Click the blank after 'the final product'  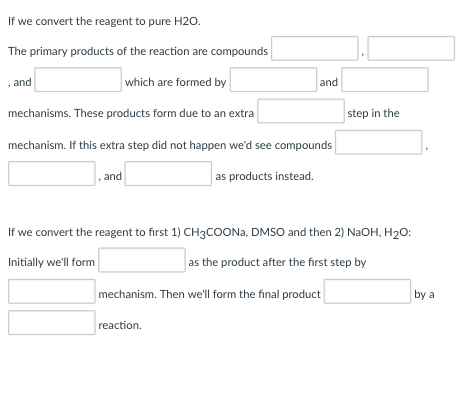click(367, 291)
